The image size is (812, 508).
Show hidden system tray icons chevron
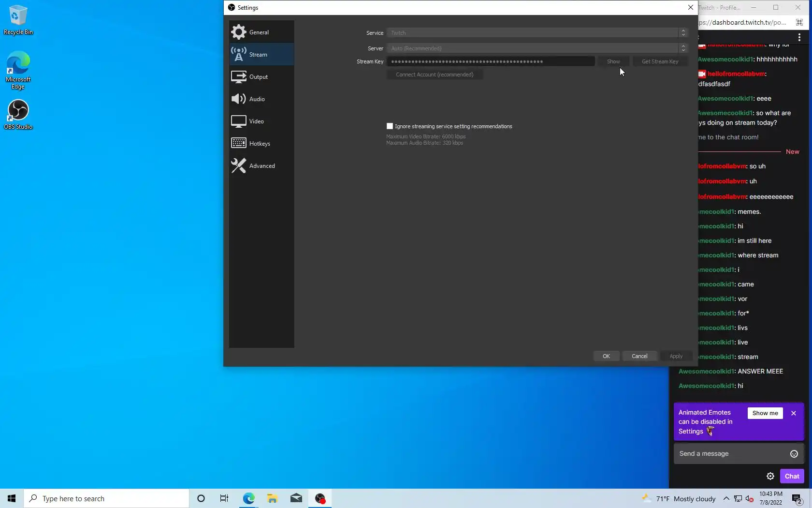tap(726, 499)
